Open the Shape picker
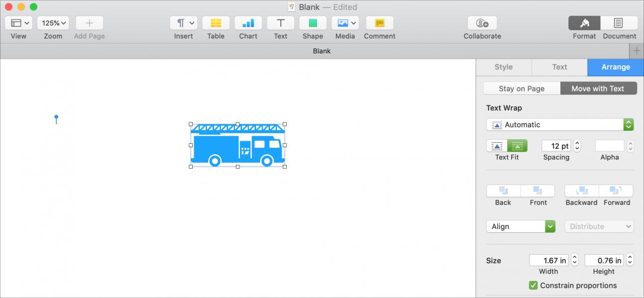 click(x=313, y=23)
